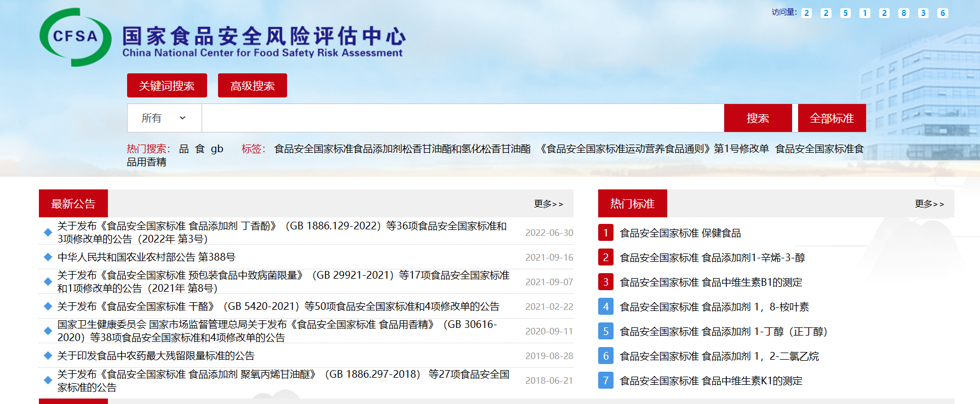This screenshot has width=980, height=404.
Task: Open the 干酪 GB 5420-2021 announcement
Action: click(278, 307)
